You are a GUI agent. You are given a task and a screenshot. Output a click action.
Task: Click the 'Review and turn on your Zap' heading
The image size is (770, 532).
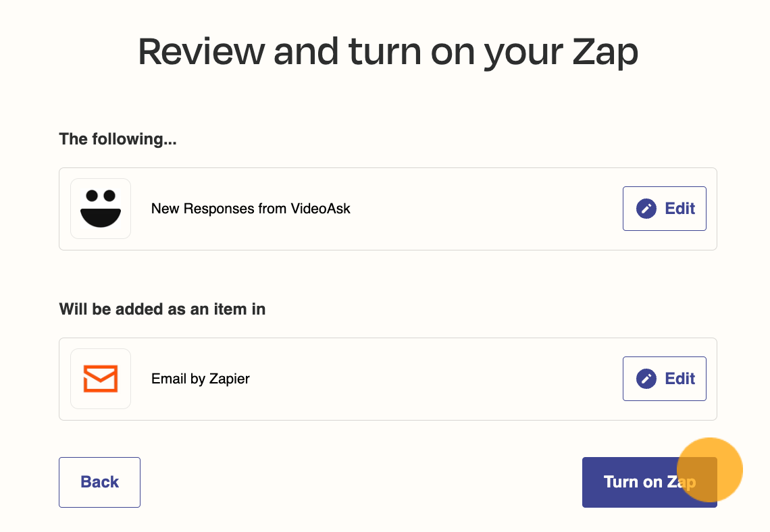(x=388, y=52)
